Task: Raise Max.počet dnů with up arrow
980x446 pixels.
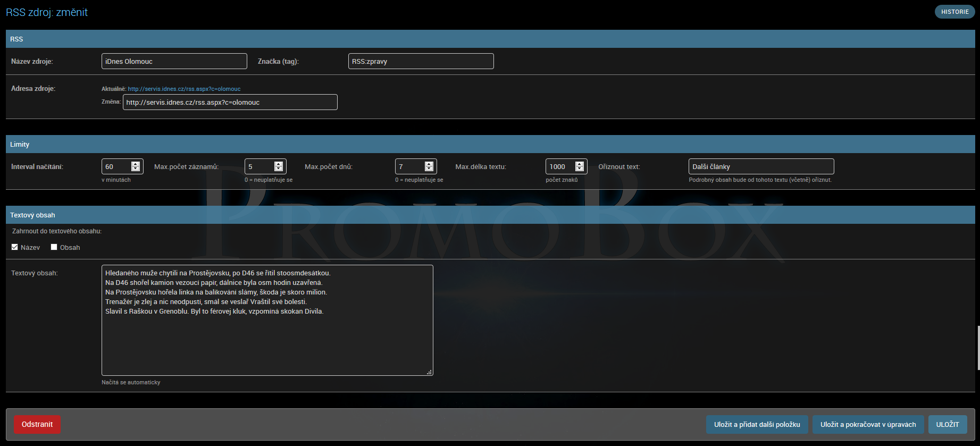Action: [429, 164]
